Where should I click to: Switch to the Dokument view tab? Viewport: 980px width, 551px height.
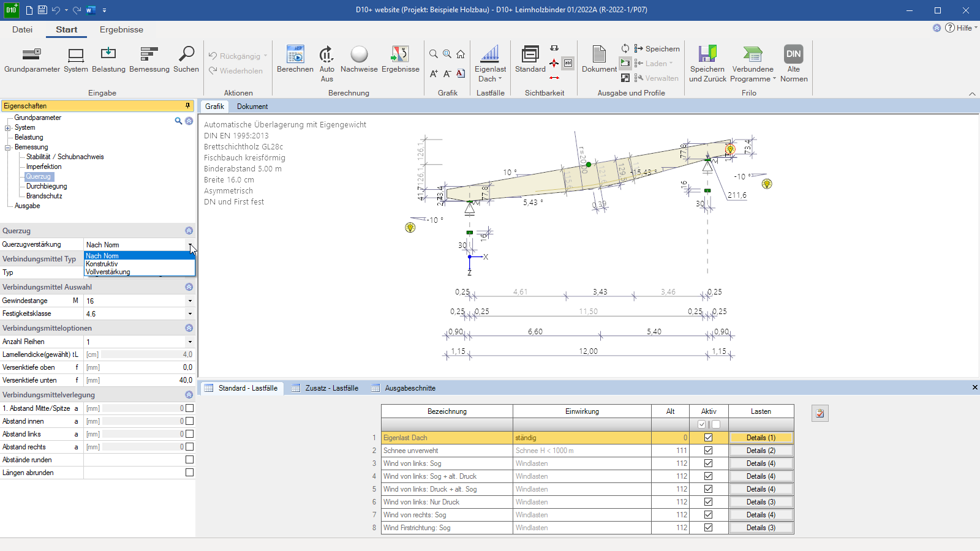pos(252,107)
